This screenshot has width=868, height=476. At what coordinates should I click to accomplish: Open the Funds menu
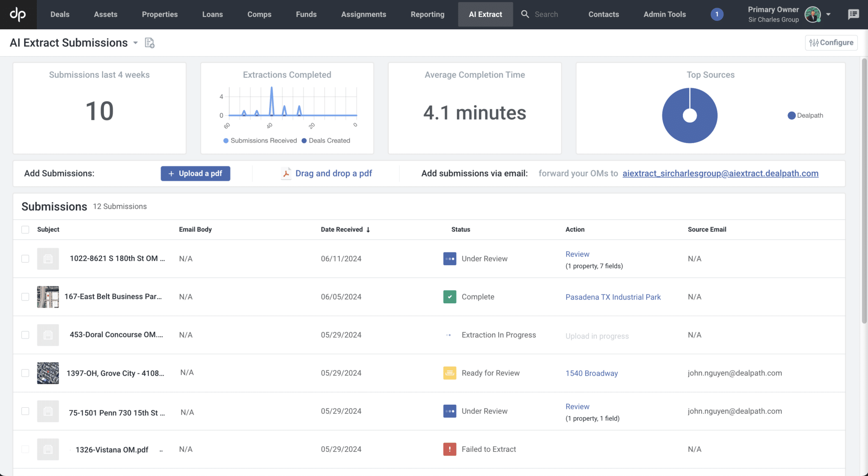pyautogui.click(x=306, y=14)
